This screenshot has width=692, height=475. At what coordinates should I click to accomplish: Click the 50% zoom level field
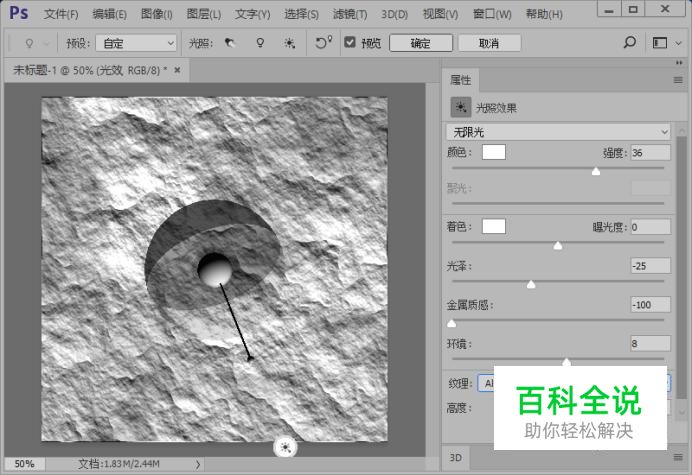[x=24, y=464]
